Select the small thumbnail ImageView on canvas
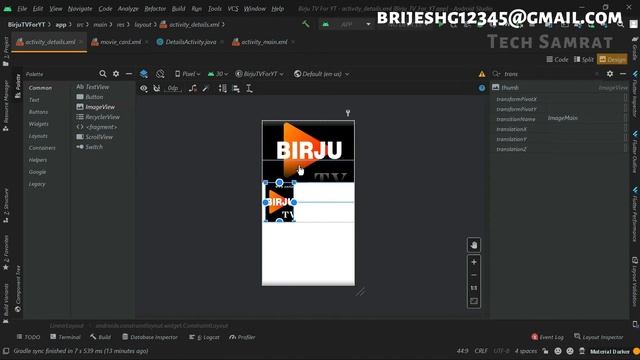Screen dimensions: 640x360 coord(279,202)
